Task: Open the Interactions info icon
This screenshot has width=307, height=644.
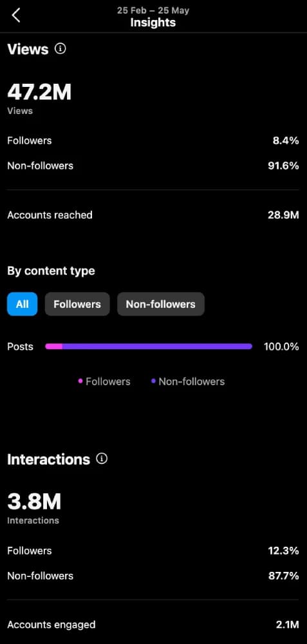Action: click(102, 459)
